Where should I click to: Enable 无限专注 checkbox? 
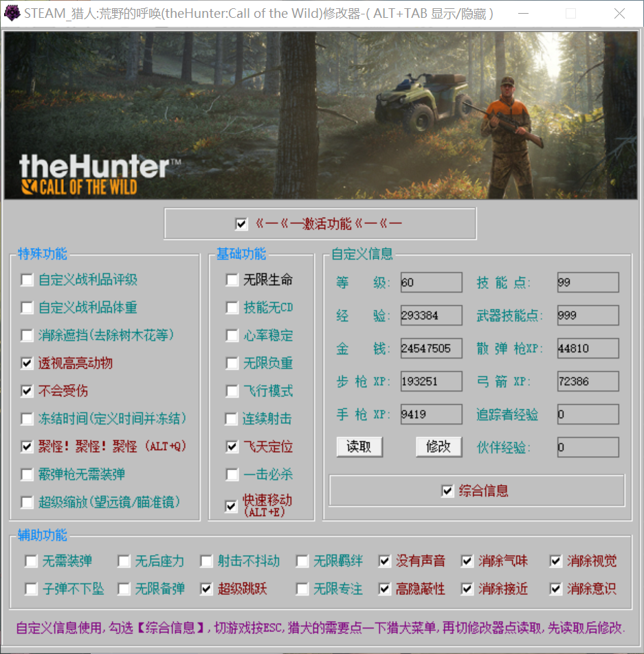302,589
